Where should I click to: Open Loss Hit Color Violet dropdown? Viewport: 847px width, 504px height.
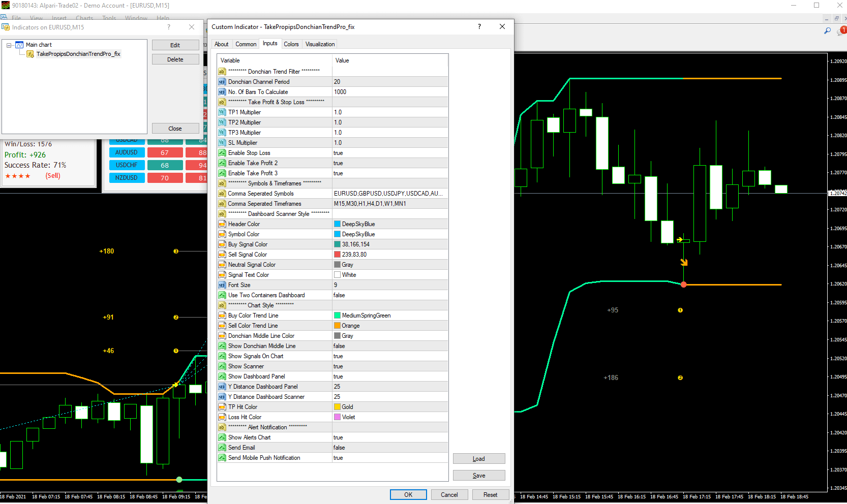pos(390,417)
